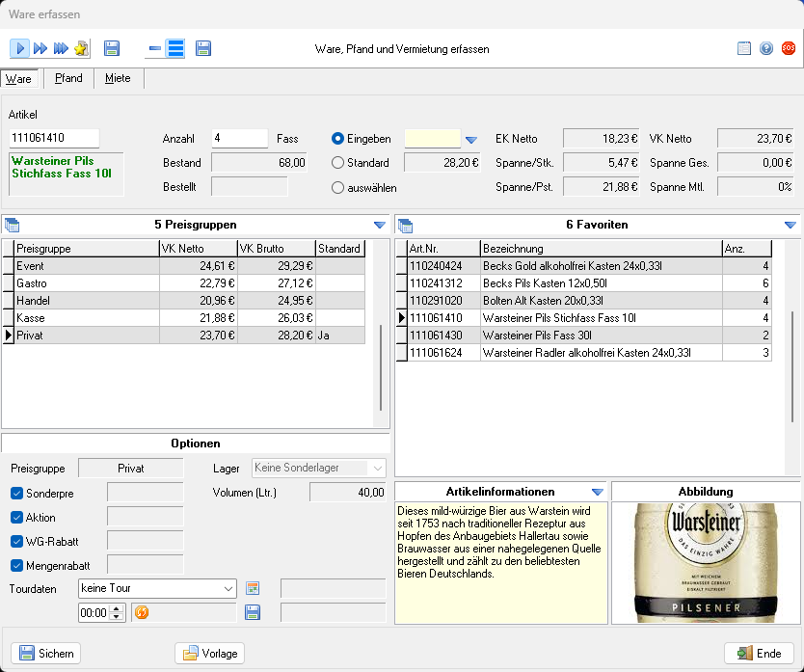Click the star favorites toolbar icon
Viewport: 804px width, 672px height.
point(81,49)
